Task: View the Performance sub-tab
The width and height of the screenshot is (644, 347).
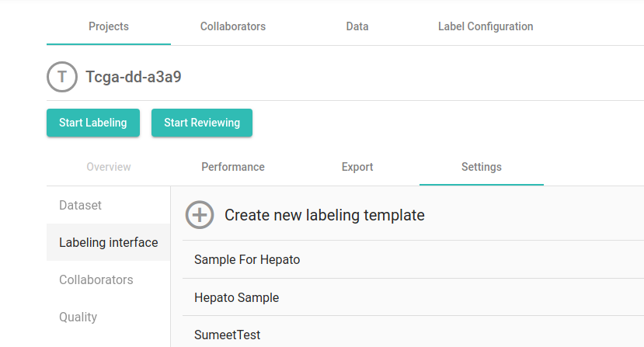Action: [x=233, y=167]
